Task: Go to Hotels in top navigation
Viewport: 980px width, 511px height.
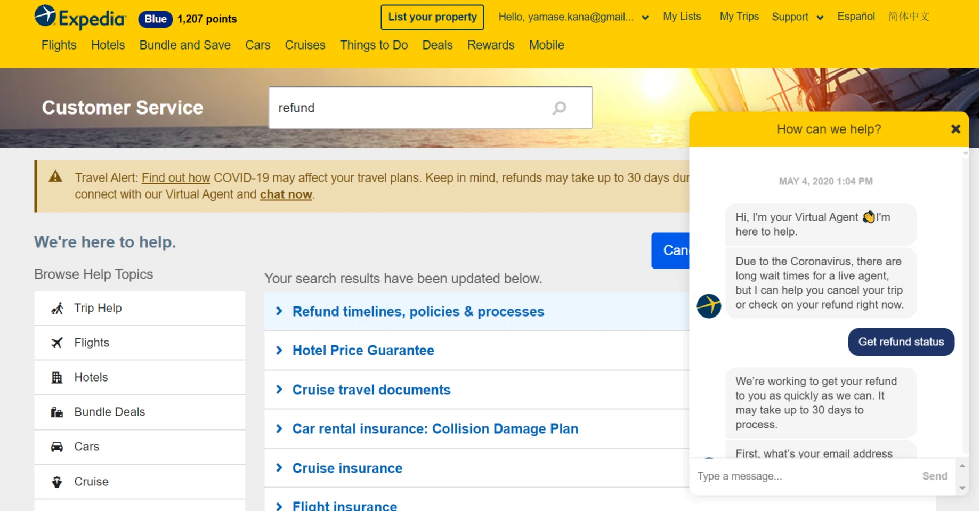Action: click(x=108, y=45)
